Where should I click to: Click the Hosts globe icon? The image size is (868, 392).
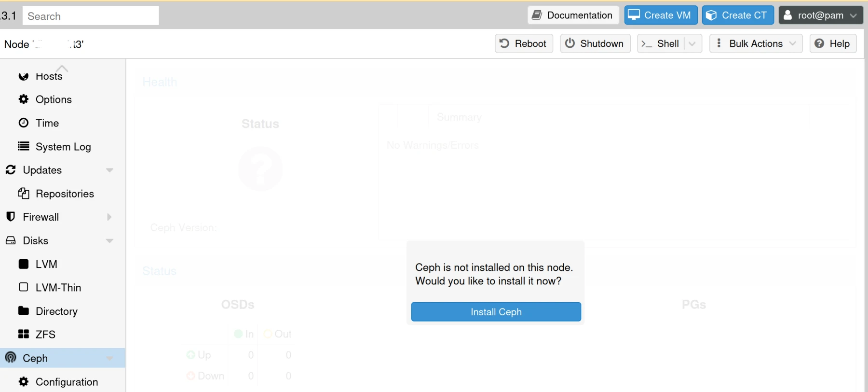[x=23, y=76]
